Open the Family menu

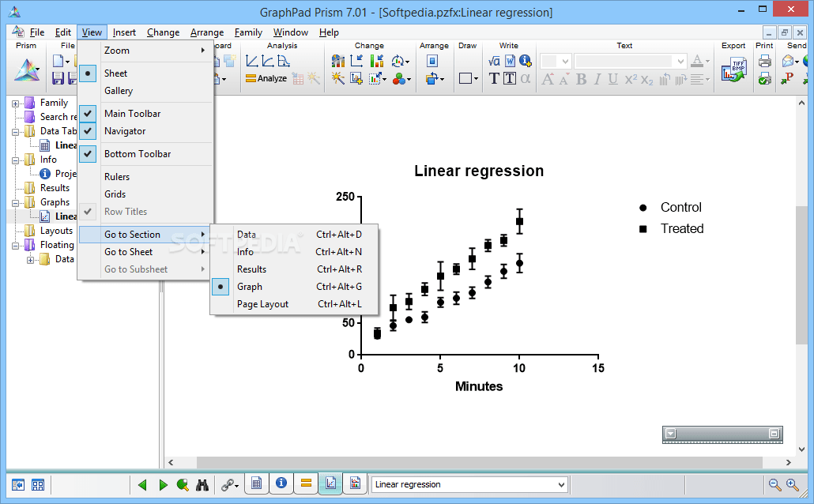(x=248, y=32)
